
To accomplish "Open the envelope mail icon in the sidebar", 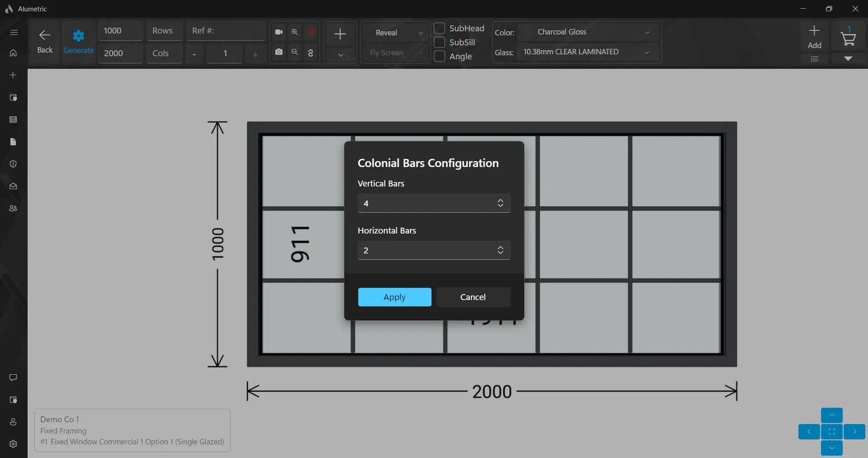I will point(14,186).
